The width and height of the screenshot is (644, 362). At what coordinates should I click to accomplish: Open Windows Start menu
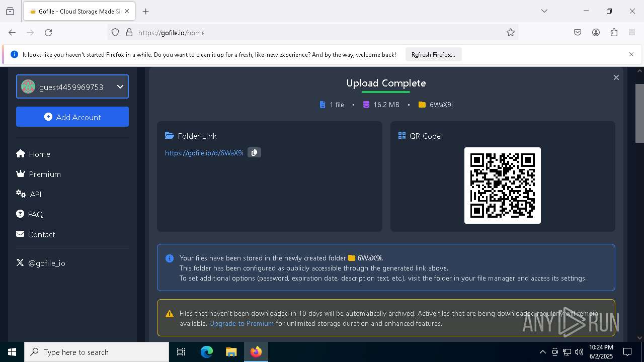pyautogui.click(x=12, y=352)
